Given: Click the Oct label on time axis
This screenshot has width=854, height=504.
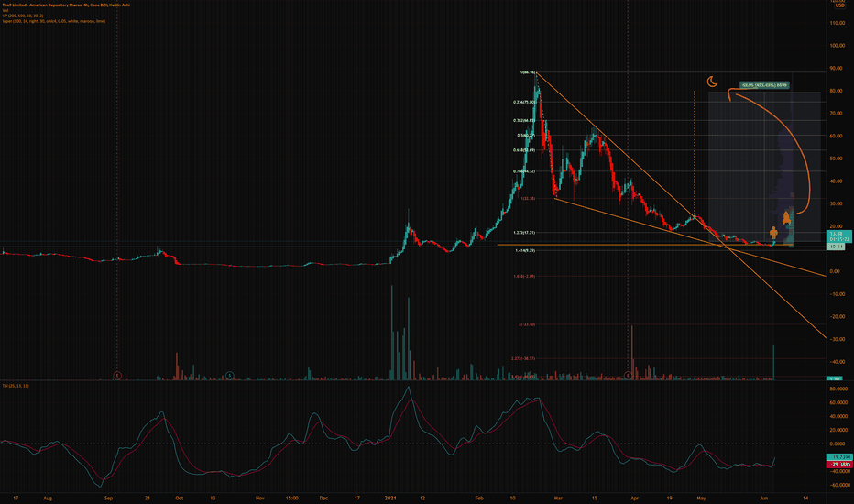Looking at the screenshot, I should (180, 498).
